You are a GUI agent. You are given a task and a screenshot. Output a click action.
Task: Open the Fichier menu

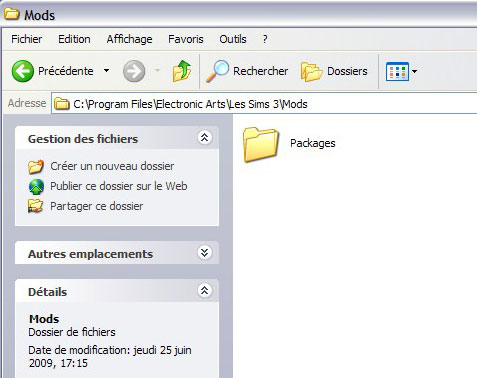click(27, 39)
